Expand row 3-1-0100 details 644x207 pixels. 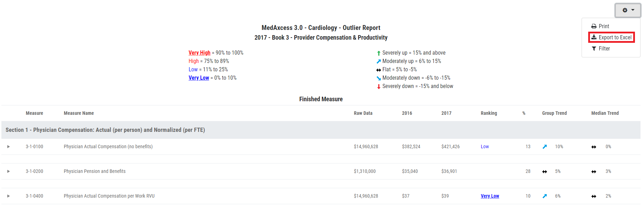(x=8, y=147)
